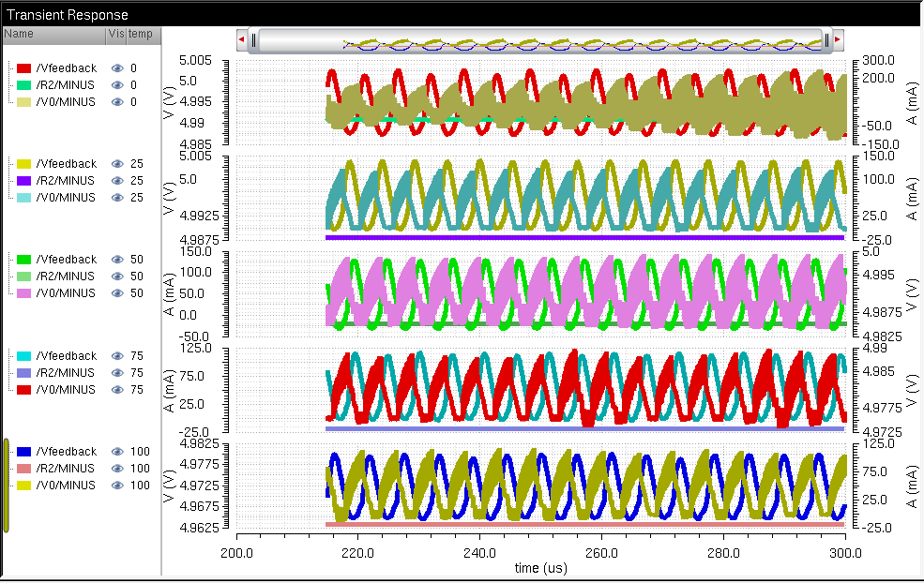Screen dimensions: 924x583
Task: Click the right arrow on the zoom scrollbar
Action: click(x=838, y=40)
